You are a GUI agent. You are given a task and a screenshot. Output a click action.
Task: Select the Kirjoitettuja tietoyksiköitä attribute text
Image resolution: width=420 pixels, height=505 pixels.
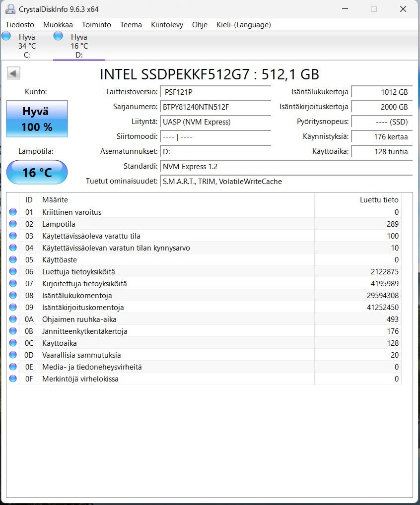84,284
